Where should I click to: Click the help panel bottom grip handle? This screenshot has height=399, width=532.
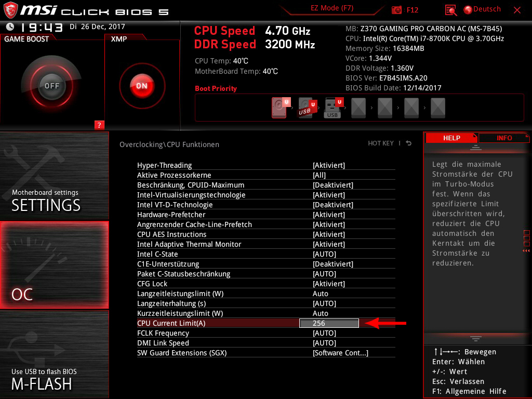point(476,339)
